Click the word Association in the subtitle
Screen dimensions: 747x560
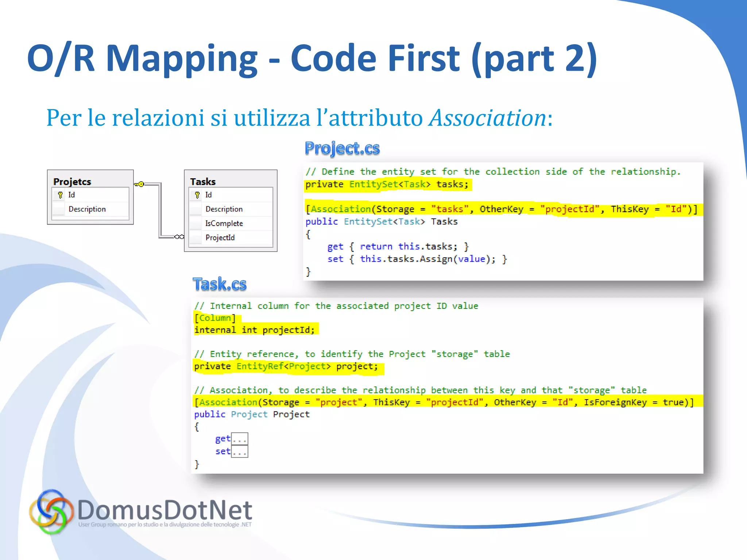[x=488, y=118]
